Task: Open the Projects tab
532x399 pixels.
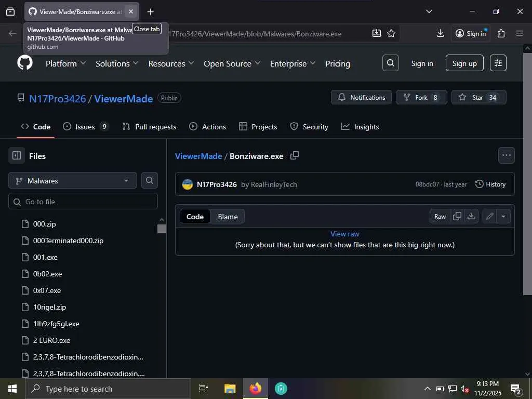Action: [x=258, y=127]
